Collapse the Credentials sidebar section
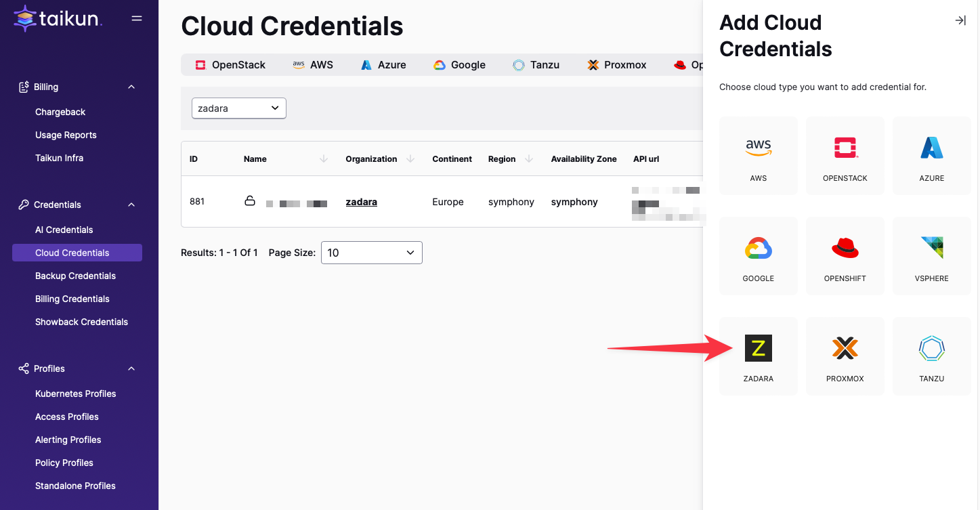Screen dimensions: 980x510 click(131, 205)
